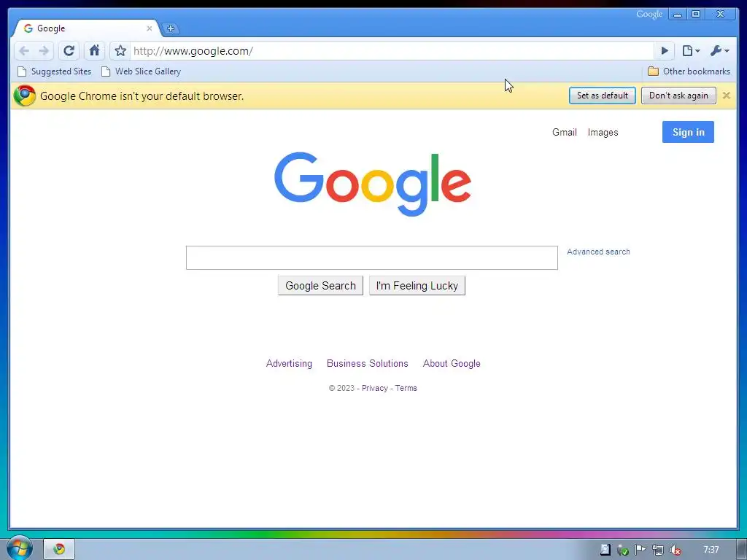Open the Page control menu
747x560 pixels.
pos(690,50)
